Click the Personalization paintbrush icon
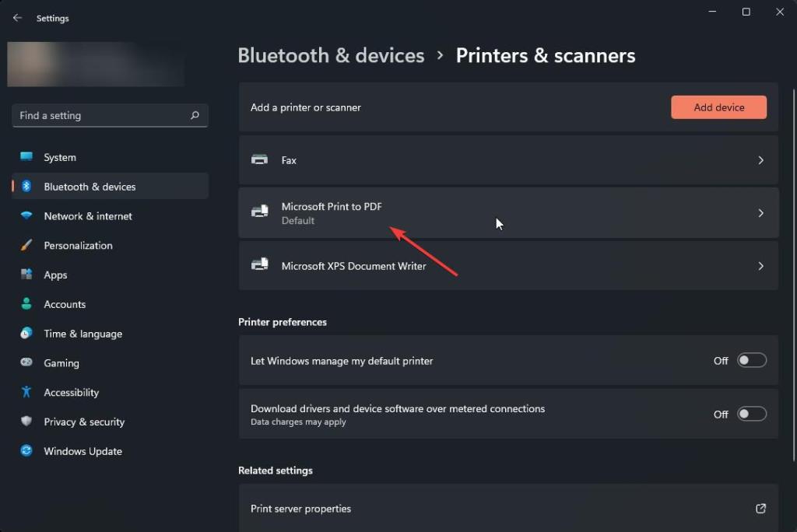 click(26, 246)
